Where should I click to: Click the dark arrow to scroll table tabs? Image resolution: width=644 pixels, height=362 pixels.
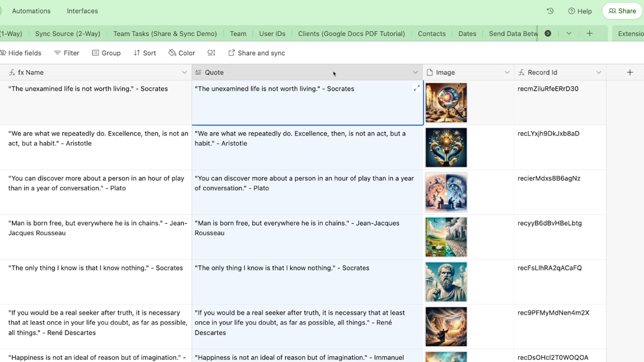[548, 33]
